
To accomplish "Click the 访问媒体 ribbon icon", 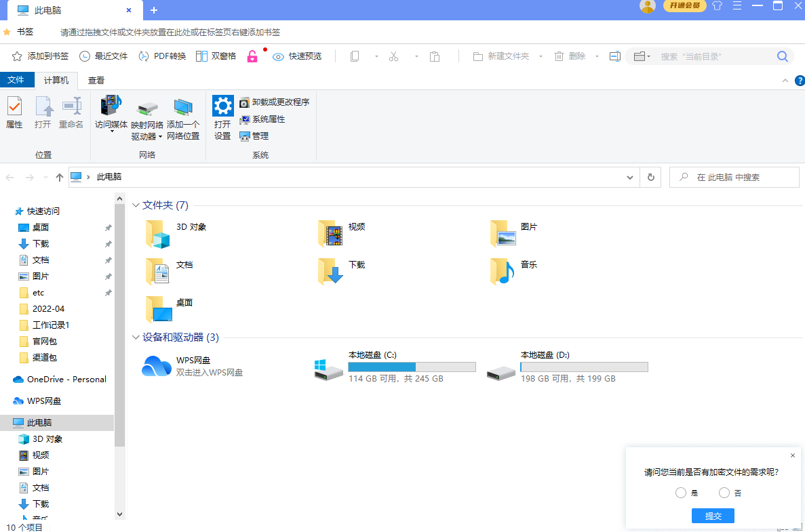I will pos(111,106).
